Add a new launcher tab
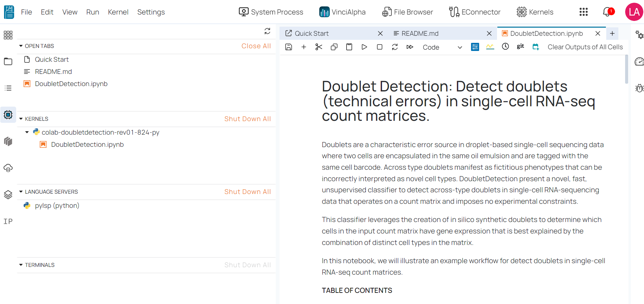This screenshot has width=644, height=304. (x=612, y=33)
